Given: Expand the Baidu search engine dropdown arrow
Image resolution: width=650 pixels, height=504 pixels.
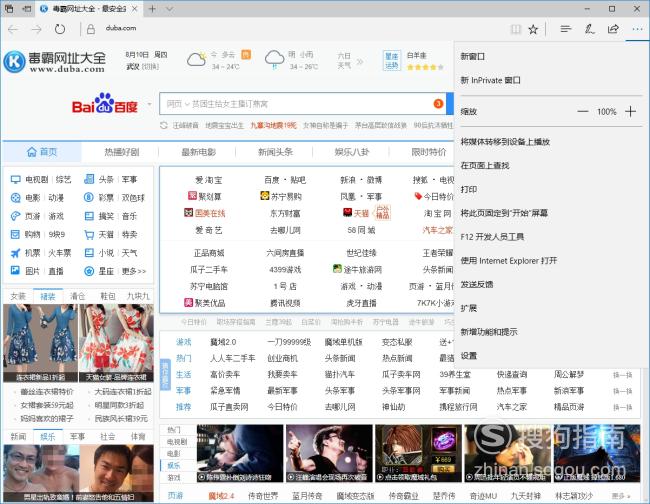Looking at the screenshot, I should pos(149,104).
